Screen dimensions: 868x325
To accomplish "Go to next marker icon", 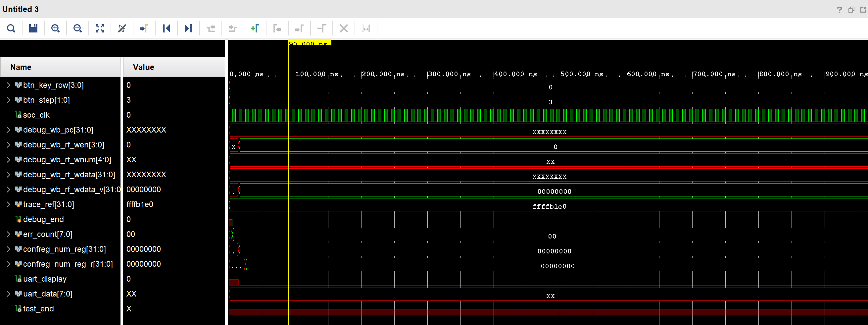I will coord(299,28).
